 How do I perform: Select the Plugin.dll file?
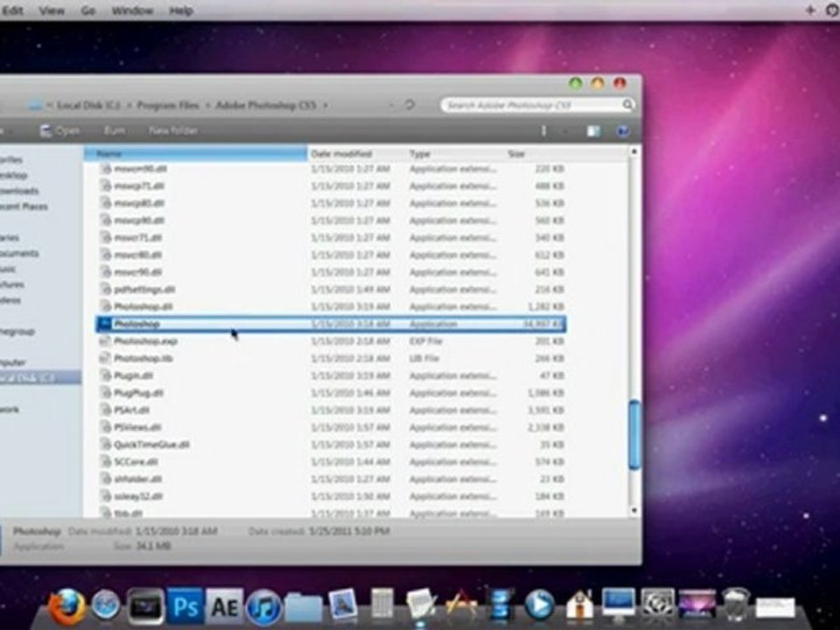pyautogui.click(x=331, y=375)
